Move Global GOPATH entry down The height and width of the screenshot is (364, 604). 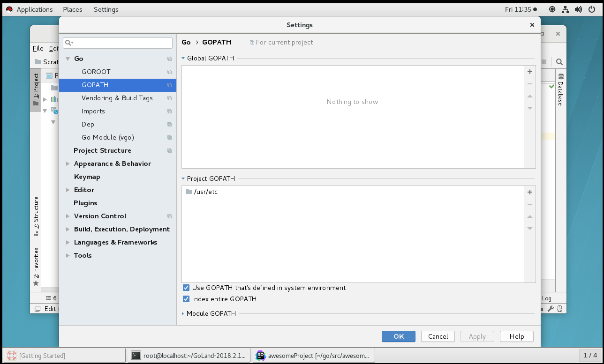click(x=530, y=108)
